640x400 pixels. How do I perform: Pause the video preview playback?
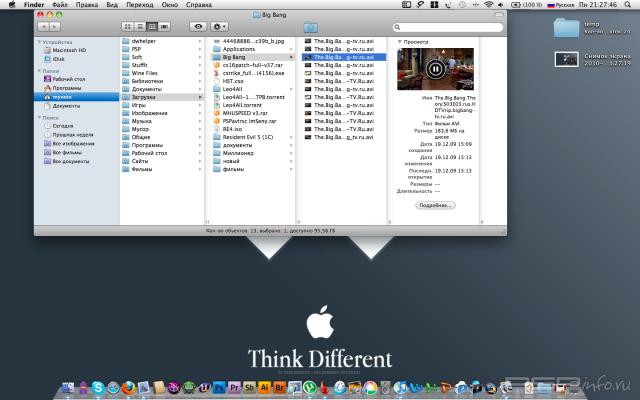436,69
